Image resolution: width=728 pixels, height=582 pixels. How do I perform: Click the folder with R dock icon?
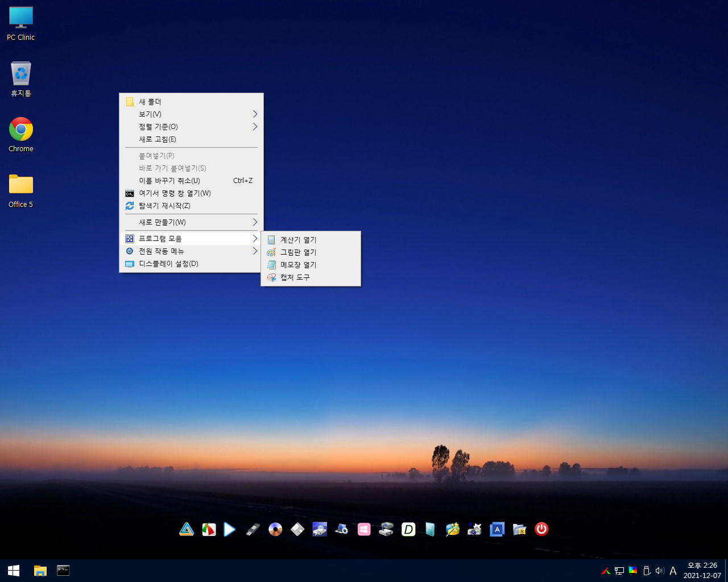click(519, 530)
